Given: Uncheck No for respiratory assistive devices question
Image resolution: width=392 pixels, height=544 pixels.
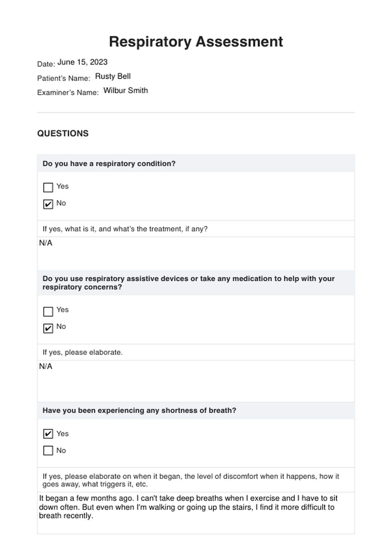Looking at the screenshot, I should (48, 328).
